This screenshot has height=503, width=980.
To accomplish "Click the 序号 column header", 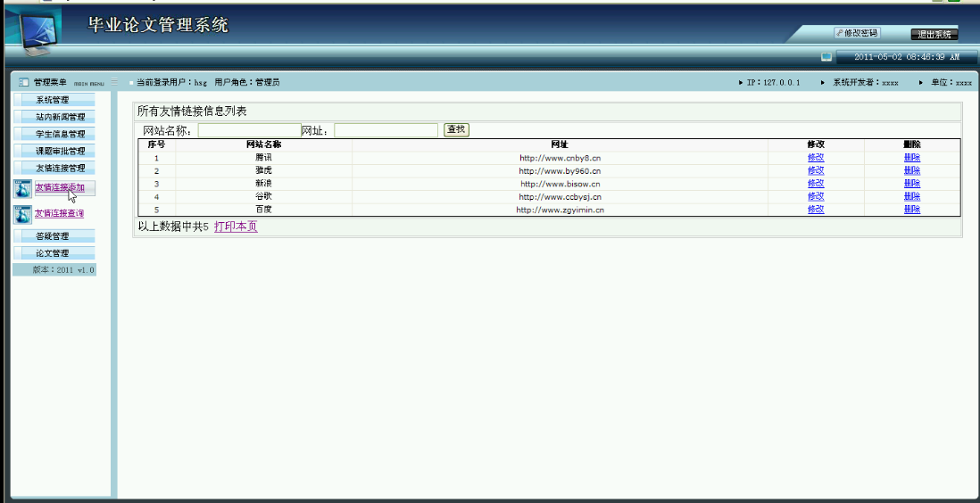I will click(x=156, y=144).
